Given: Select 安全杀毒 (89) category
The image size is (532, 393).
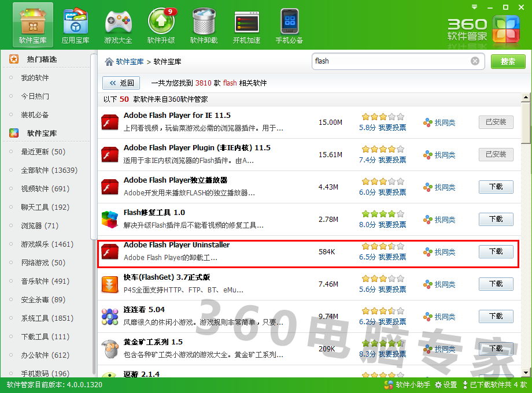Looking at the screenshot, I should pyautogui.click(x=43, y=300).
